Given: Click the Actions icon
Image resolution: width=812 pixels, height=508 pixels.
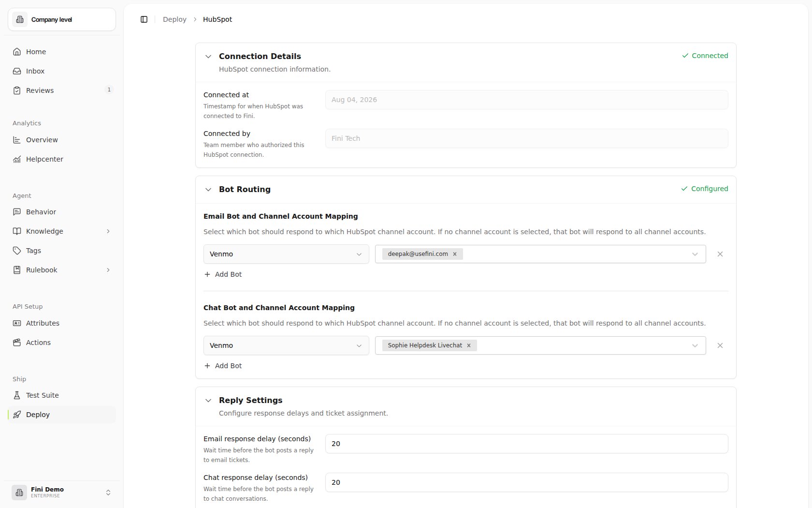Looking at the screenshot, I should pos(17,343).
